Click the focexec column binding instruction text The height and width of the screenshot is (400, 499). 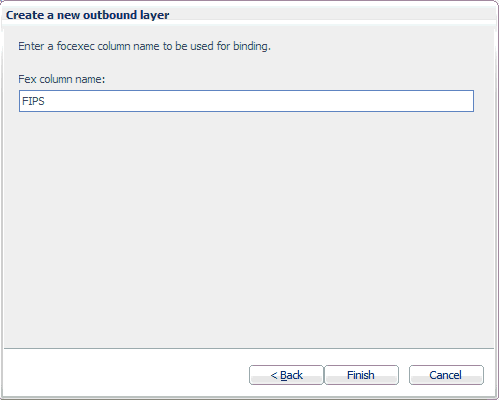click(144, 46)
